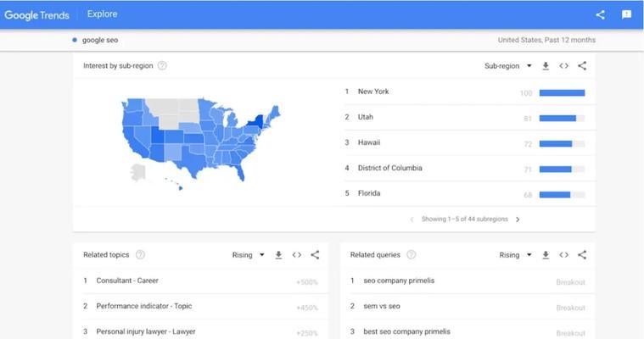The width and height of the screenshot is (644, 339).
Task: Download the Related topics data
Action: (278, 255)
